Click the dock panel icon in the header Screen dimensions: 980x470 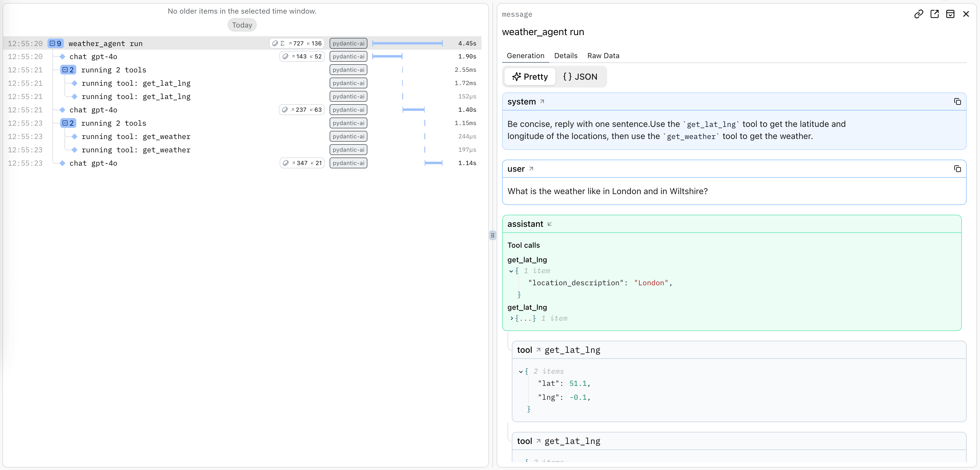(951, 14)
